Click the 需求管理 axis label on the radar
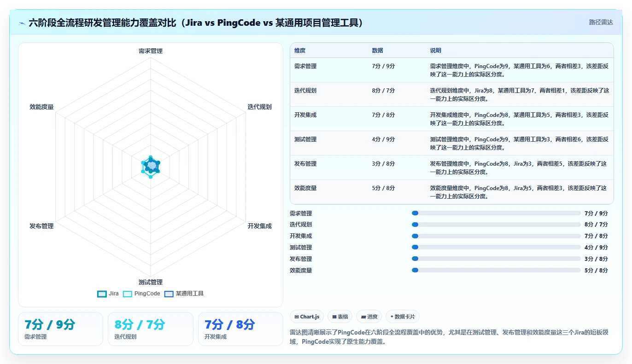Image resolution: width=632 pixels, height=364 pixels. [151, 51]
